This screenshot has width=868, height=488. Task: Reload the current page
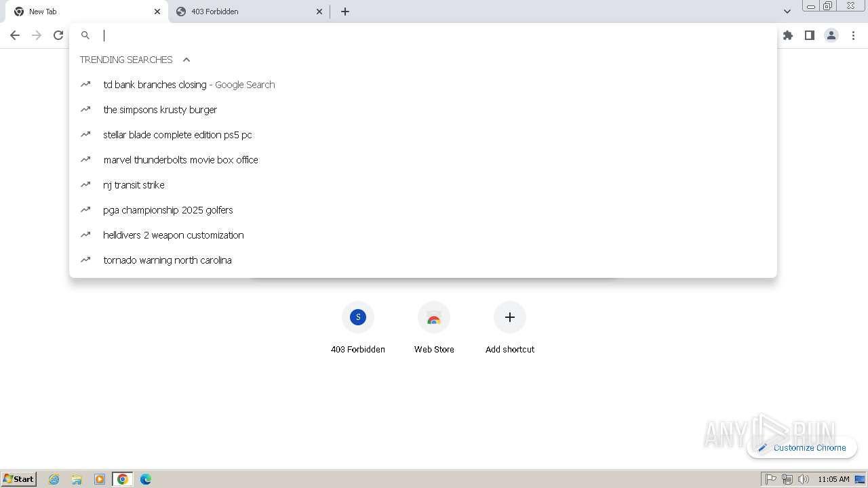point(58,35)
